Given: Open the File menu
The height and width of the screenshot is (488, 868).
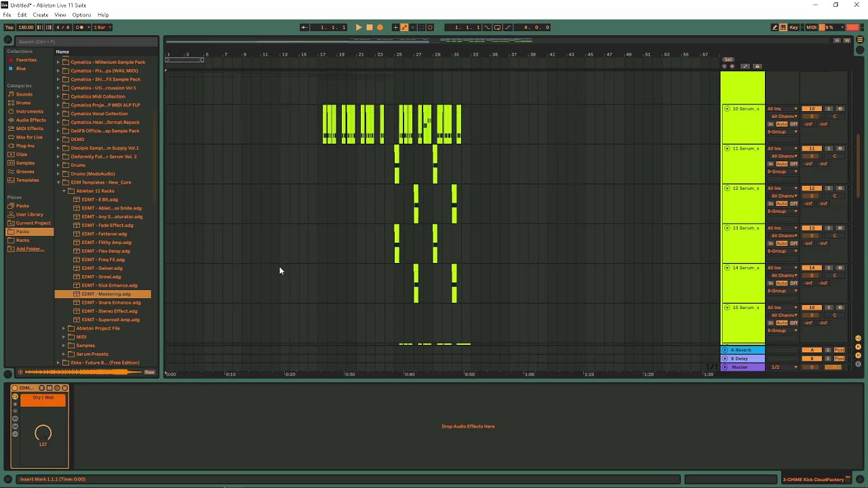Looking at the screenshot, I should coord(7,15).
